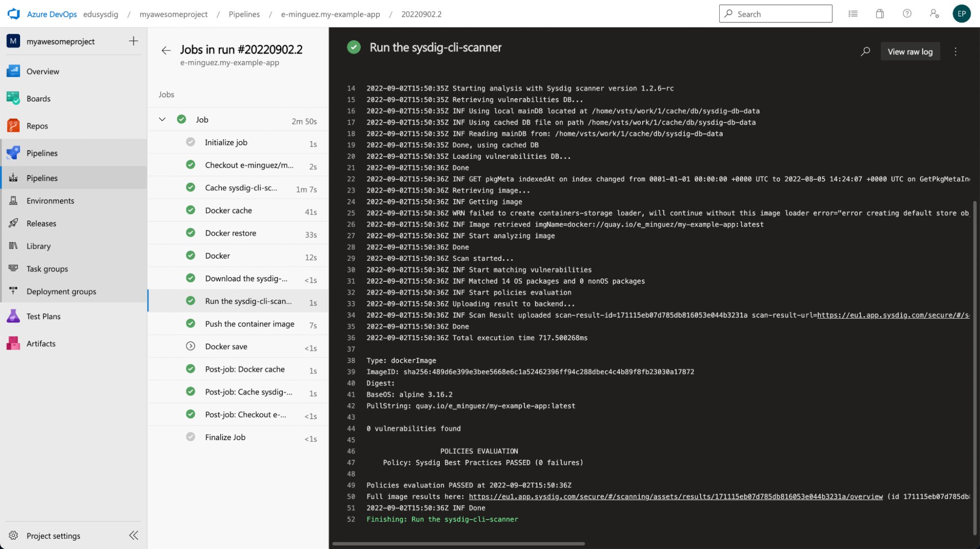Screen dimensions: 980x549
Task: Open the more options menu on the log panel
Action: (955, 51)
